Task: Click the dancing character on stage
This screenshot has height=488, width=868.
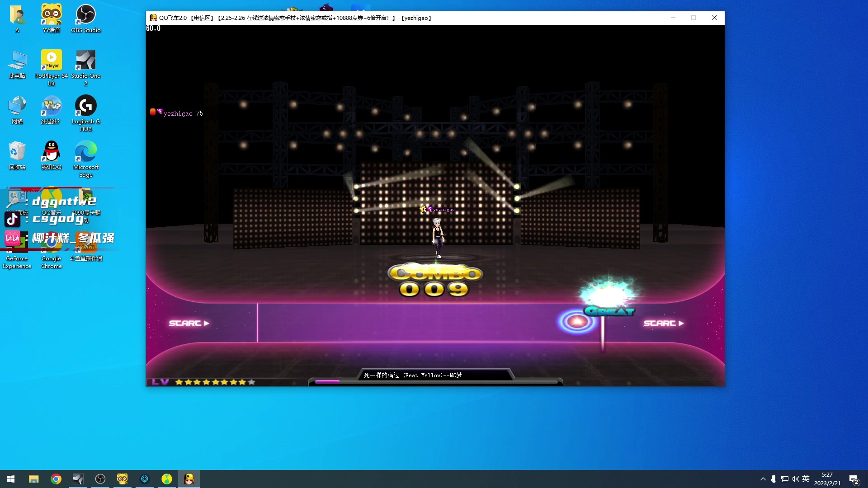Action: [x=437, y=238]
